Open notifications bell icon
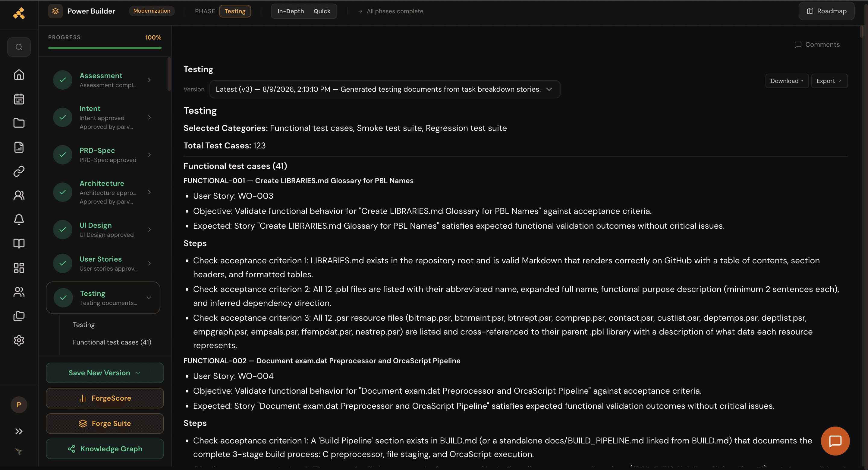The image size is (868, 470). [x=19, y=220]
